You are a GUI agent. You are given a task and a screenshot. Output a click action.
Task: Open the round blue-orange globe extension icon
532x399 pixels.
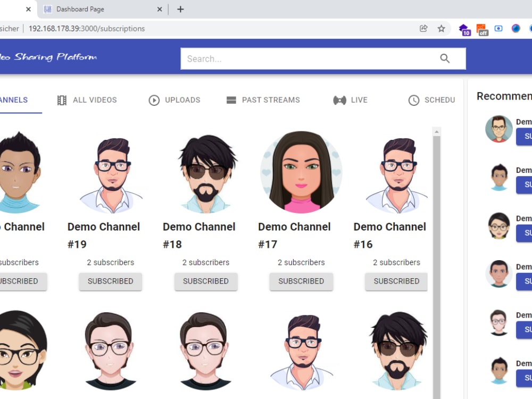point(516,29)
